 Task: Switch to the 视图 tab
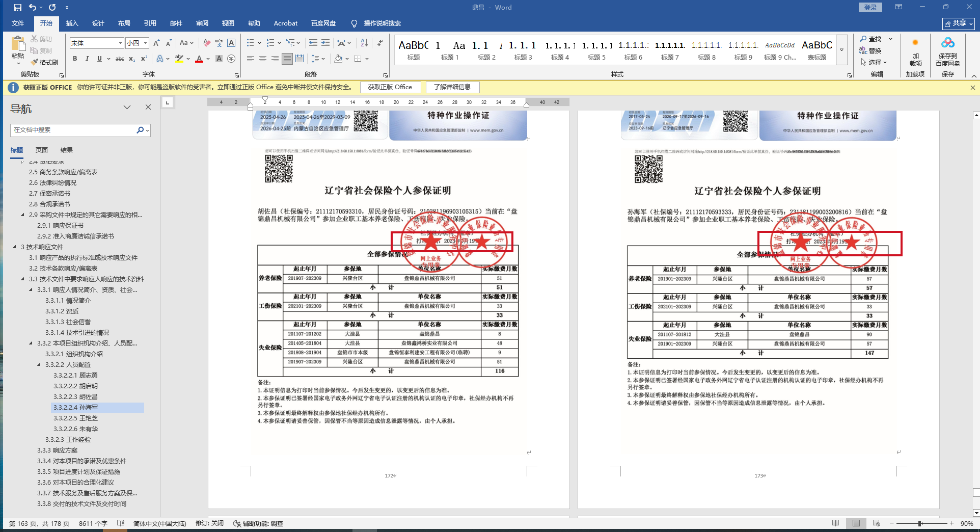[x=228, y=23]
